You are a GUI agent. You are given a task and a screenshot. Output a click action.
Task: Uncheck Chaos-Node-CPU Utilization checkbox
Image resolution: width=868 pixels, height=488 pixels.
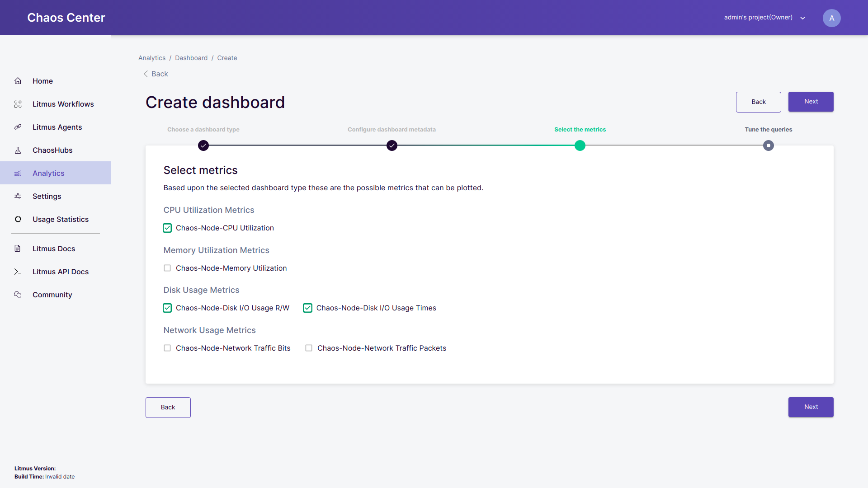click(167, 228)
